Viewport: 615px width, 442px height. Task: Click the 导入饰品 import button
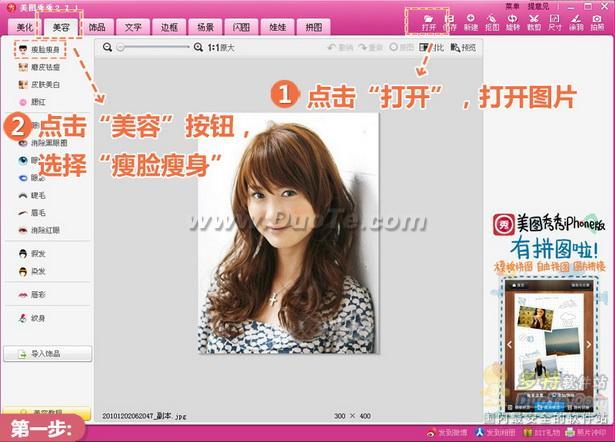click(47, 354)
